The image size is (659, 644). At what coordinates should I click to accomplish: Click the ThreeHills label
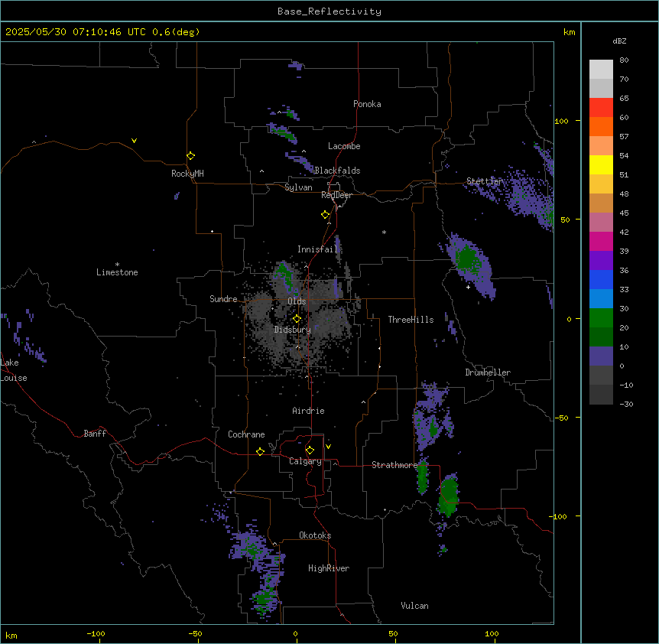point(411,320)
